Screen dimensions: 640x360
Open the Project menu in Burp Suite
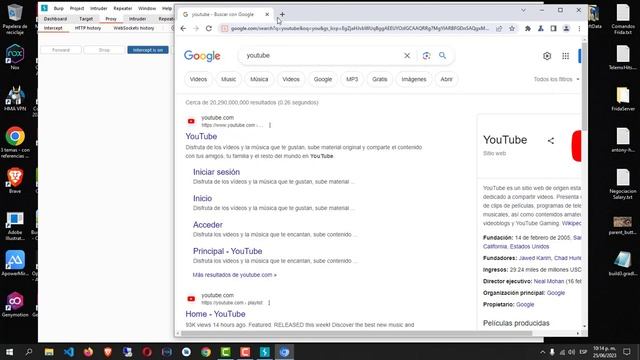77,8
